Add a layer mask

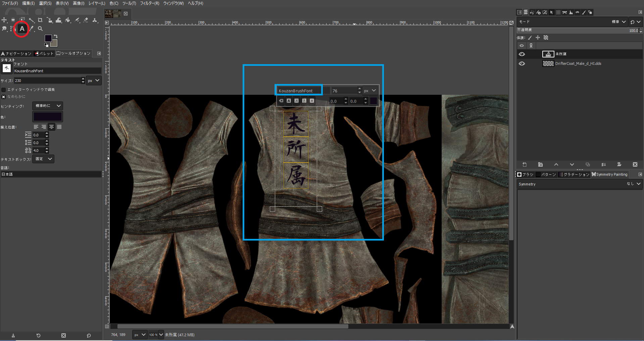619,165
